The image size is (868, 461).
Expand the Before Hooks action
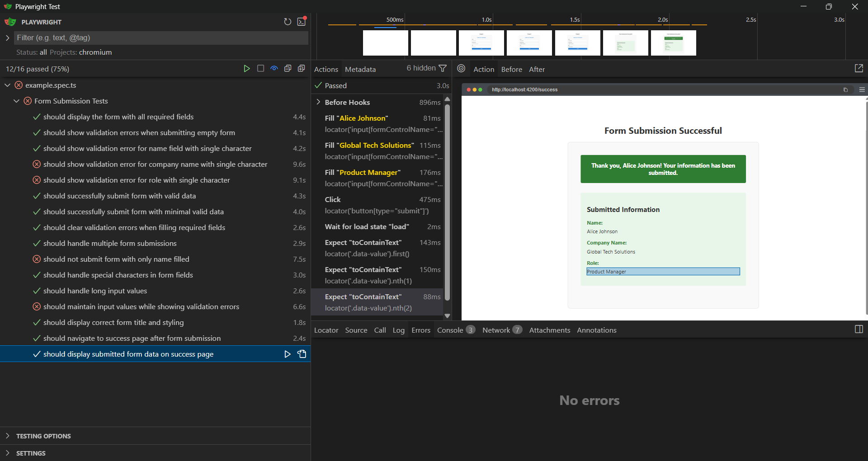[x=319, y=102]
